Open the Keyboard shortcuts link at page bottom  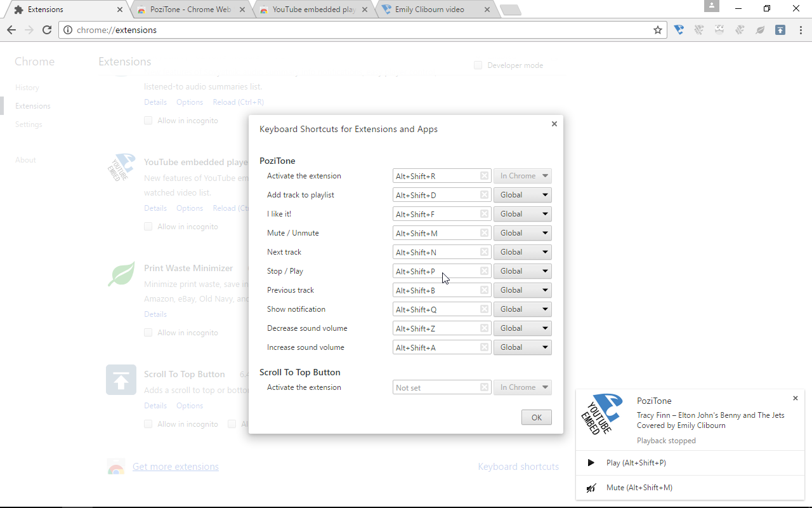518,467
